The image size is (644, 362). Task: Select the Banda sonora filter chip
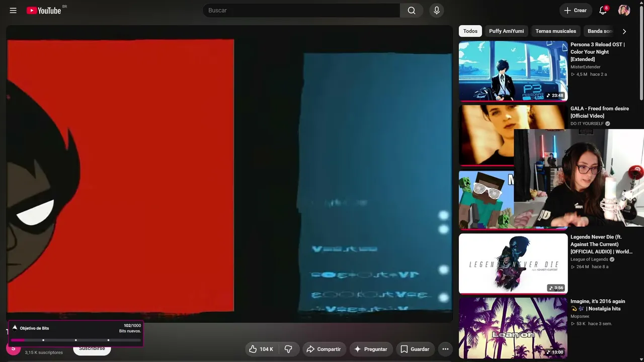tap(600, 31)
